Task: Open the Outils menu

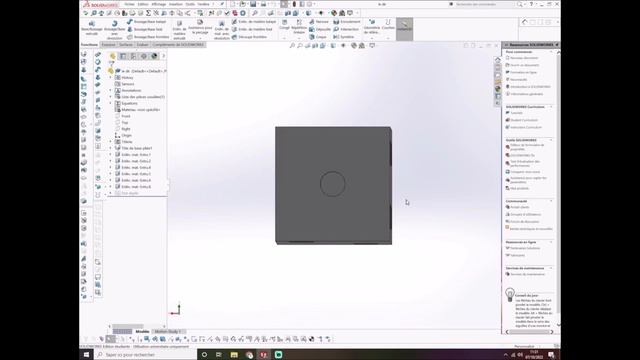Action: (190, 4)
